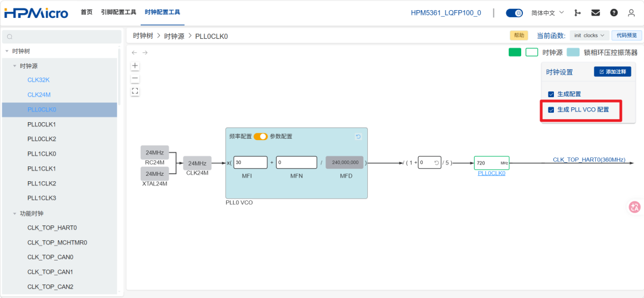The width and height of the screenshot is (644, 298).
Task: Click the search magnifier icon
Action: click(x=10, y=36)
